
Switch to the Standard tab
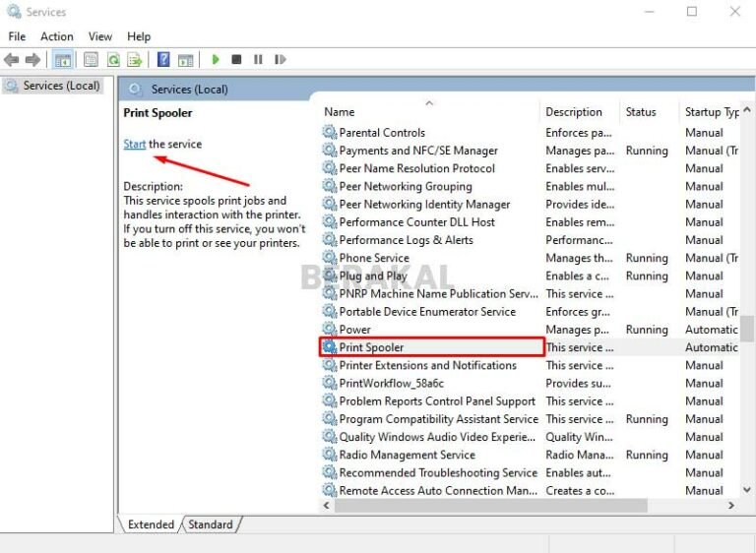pos(211,524)
